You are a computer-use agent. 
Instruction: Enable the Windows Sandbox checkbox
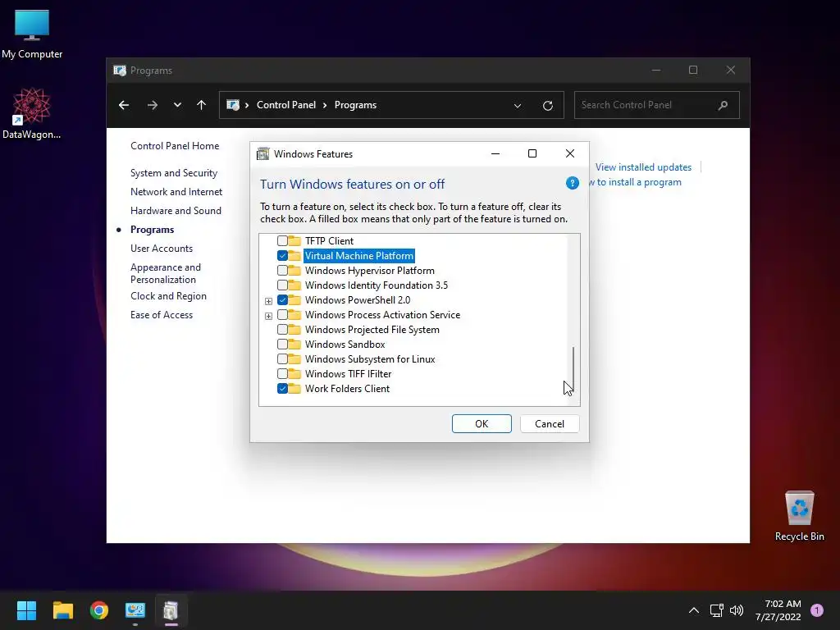click(282, 344)
